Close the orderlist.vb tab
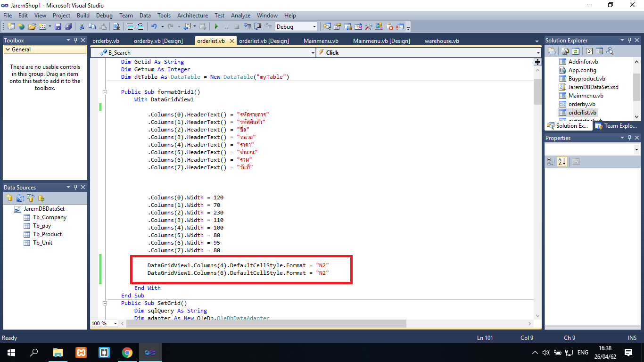This screenshot has width=644, height=362. (231, 41)
